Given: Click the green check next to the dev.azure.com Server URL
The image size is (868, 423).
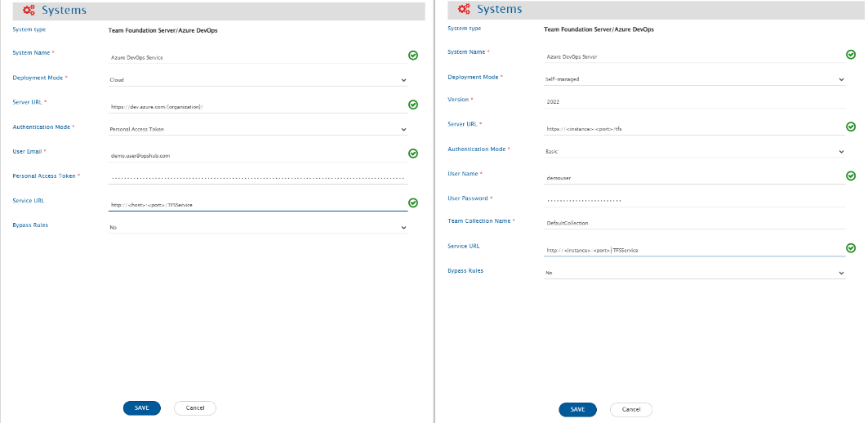Looking at the screenshot, I should (x=413, y=105).
